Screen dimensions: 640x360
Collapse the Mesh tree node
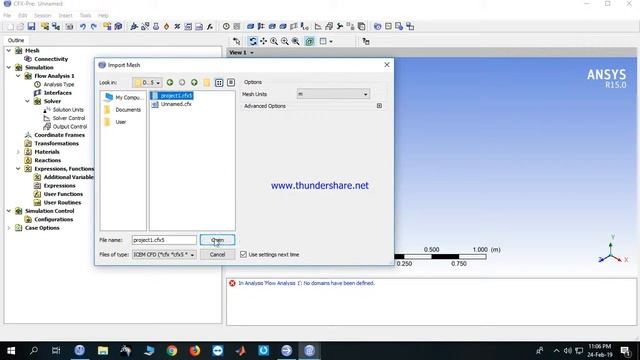coord(9,51)
